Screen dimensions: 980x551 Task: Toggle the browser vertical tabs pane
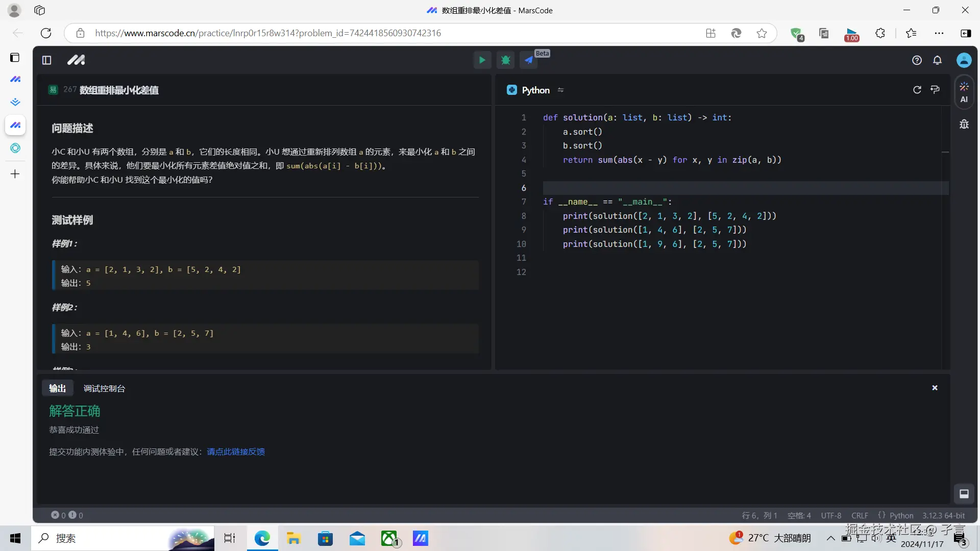click(x=15, y=57)
